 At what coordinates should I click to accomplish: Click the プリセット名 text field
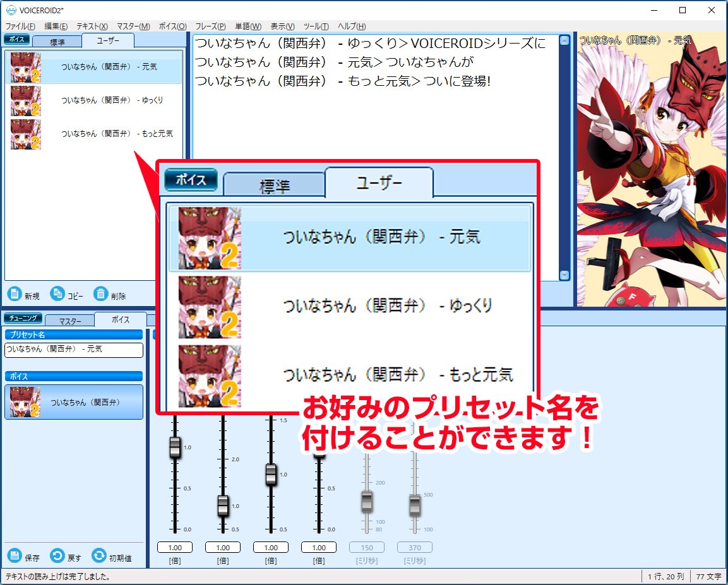(74, 350)
